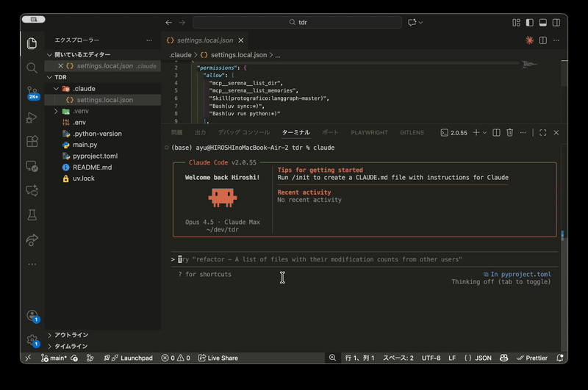Open the Live Share view in the activity bar

(x=32, y=239)
